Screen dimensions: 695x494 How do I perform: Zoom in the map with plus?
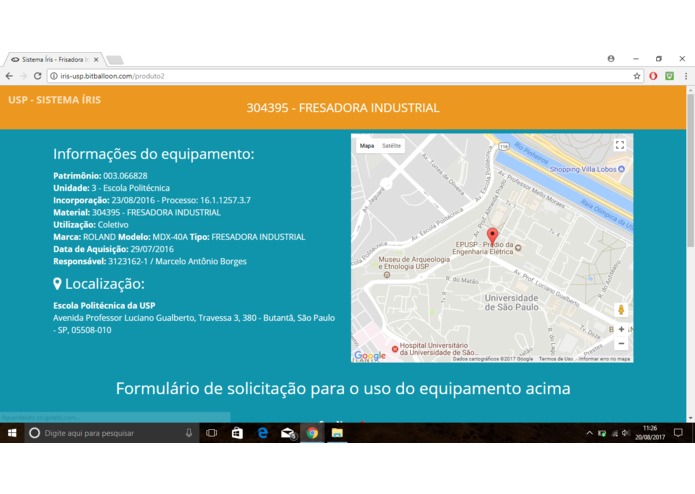[621, 329]
